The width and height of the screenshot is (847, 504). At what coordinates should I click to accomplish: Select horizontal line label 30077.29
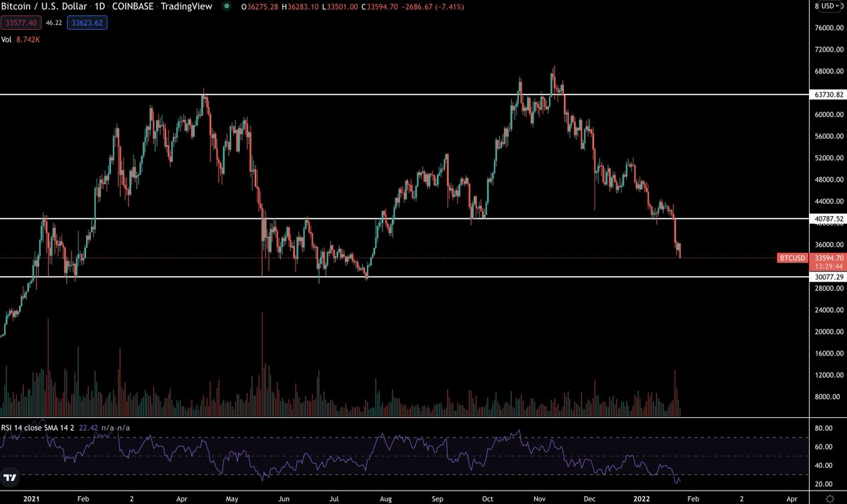pyautogui.click(x=829, y=277)
